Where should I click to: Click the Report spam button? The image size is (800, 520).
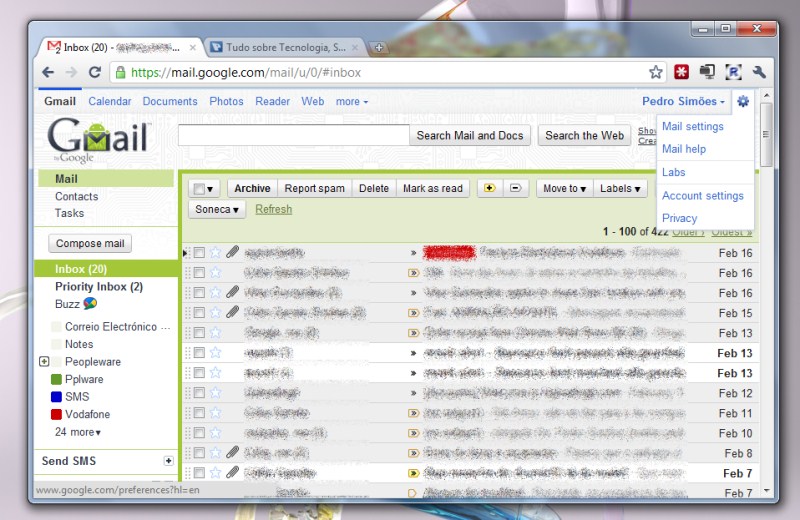coord(314,188)
